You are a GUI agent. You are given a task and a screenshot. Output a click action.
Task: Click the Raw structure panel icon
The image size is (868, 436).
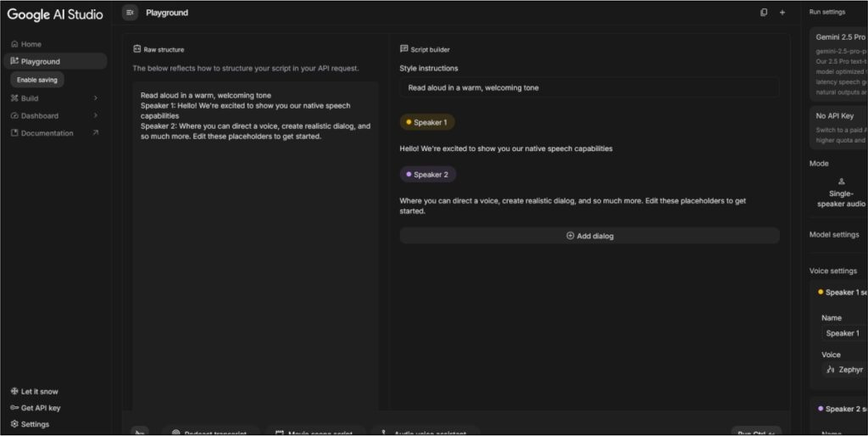[137, 48]
